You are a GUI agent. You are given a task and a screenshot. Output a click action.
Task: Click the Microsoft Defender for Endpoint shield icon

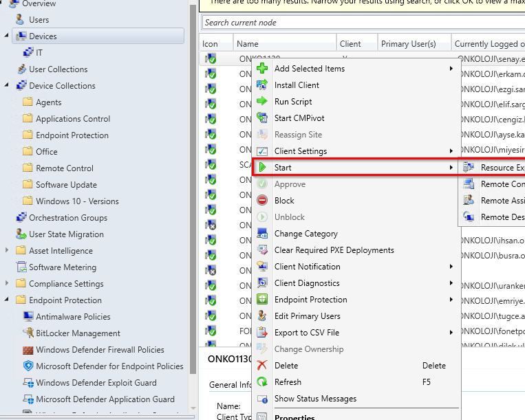pyautogui.click(x=28, y=366)
